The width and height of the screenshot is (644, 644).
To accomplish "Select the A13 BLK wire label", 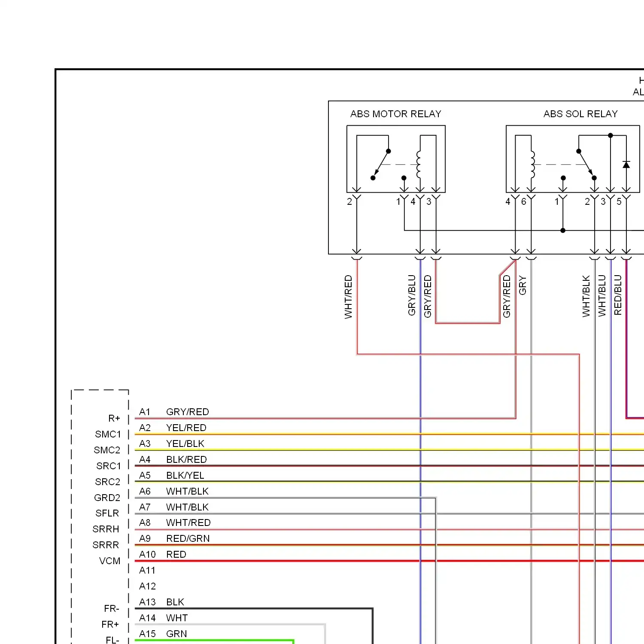I will (161, 602).
